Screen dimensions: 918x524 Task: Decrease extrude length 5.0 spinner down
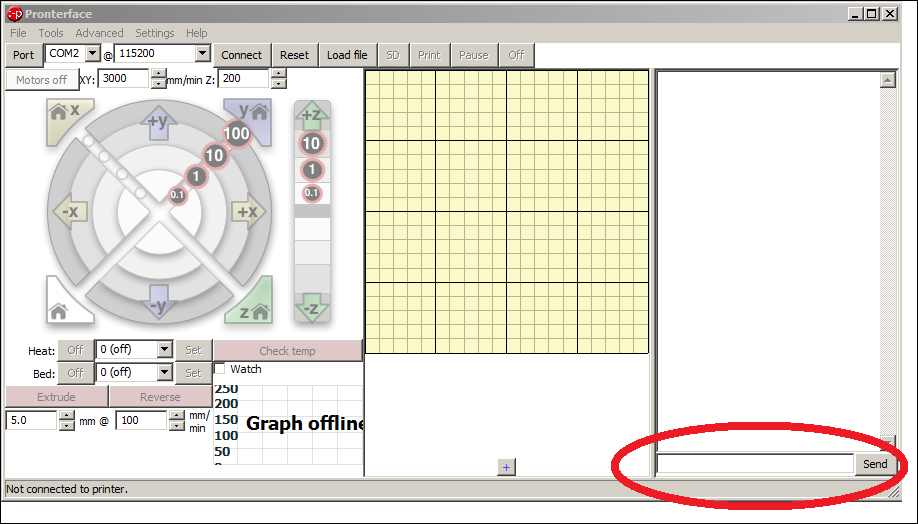[x=67, y=426]
